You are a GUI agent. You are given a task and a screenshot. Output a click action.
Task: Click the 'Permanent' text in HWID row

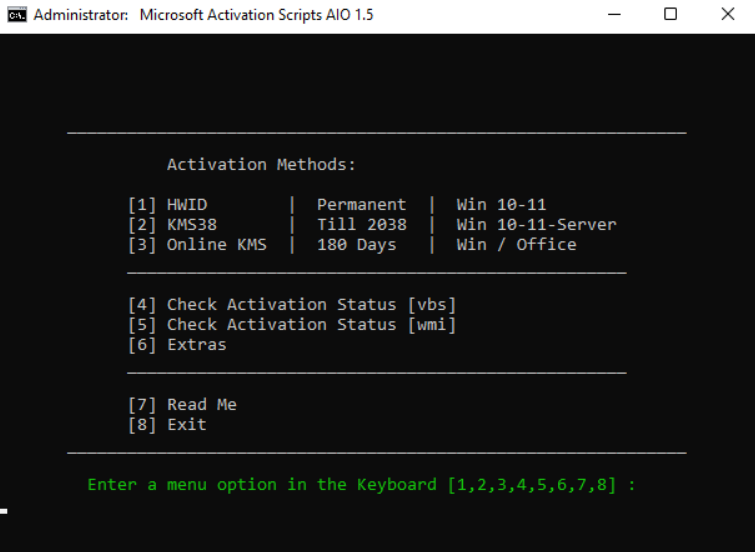pos(361,205)
